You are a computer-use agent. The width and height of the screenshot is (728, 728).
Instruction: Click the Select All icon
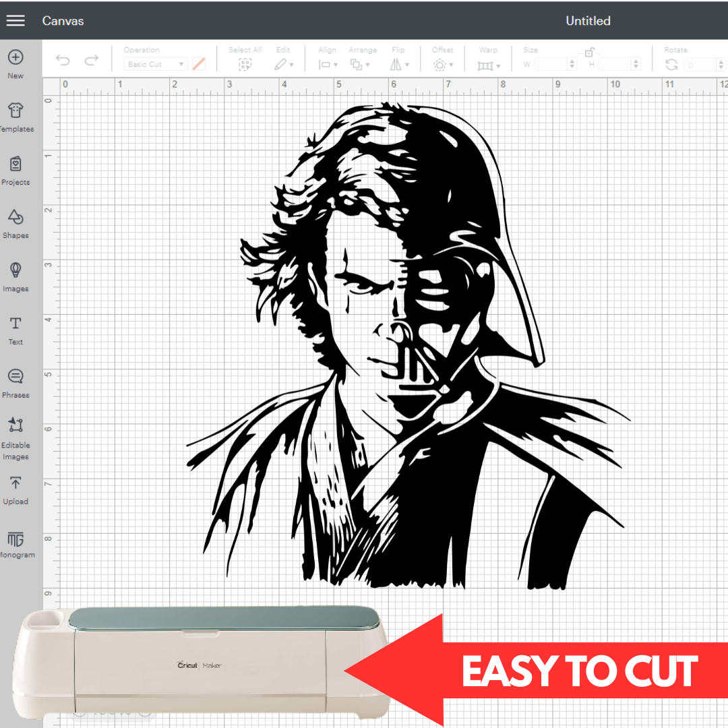pos(245,65)
